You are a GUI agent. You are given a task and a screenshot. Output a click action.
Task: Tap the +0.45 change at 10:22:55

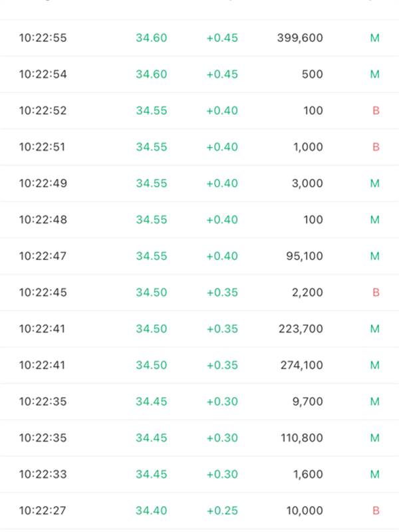click(x=222, y=38)
